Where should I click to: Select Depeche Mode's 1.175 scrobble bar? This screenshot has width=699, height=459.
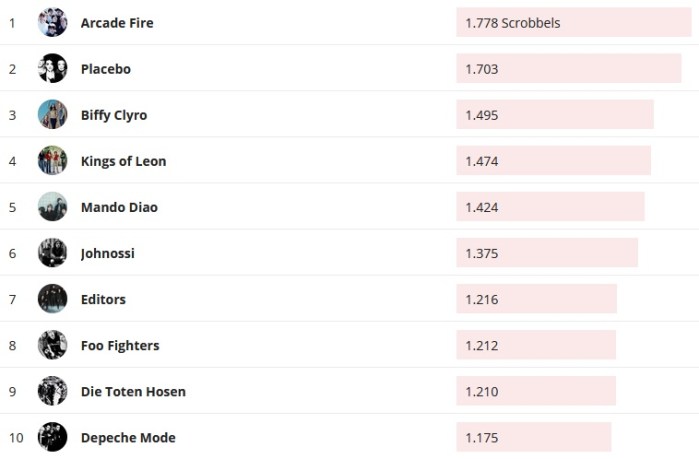[533, 437]
